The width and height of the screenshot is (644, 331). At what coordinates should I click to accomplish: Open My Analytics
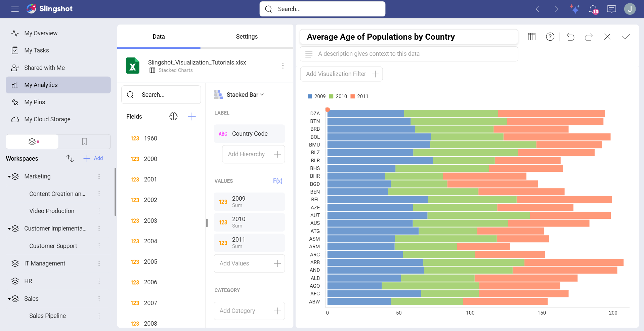[x=58, y=85]
